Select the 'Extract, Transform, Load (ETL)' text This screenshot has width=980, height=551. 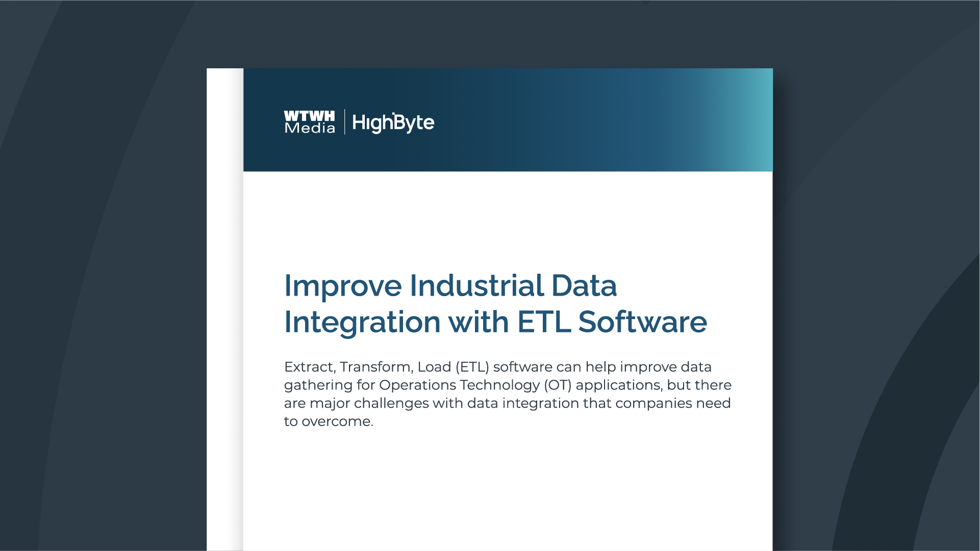(386, 367)
